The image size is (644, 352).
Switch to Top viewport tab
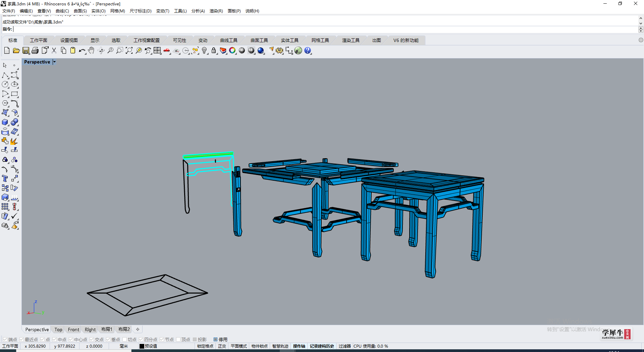(58, 329)
